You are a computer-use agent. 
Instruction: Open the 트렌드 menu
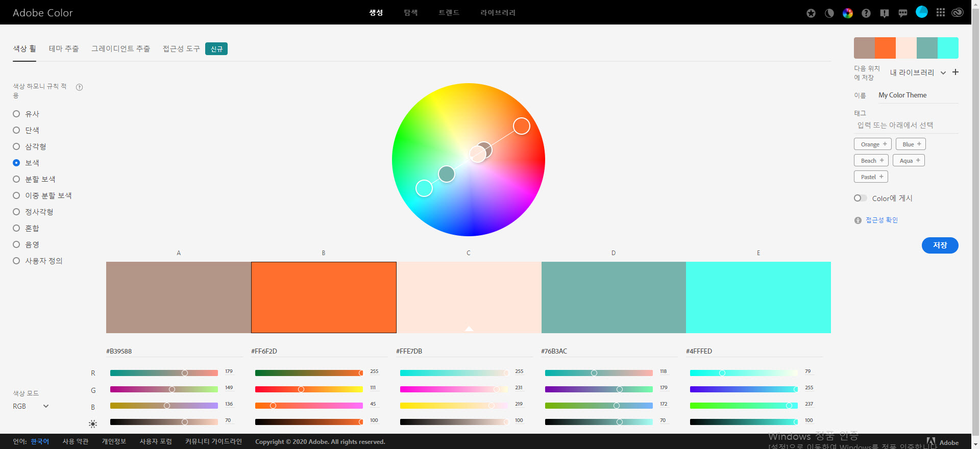pos(449,13)
